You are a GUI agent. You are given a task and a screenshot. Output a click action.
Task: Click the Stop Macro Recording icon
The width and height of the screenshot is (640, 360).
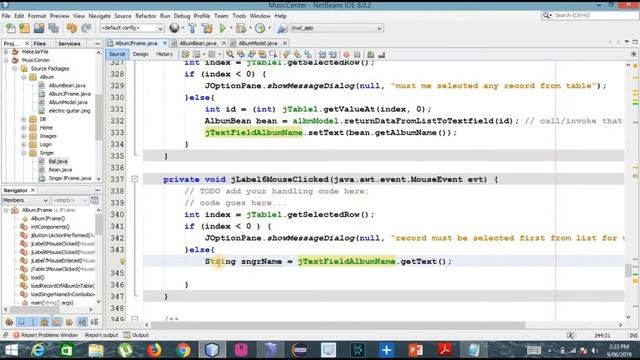[357, 54]
